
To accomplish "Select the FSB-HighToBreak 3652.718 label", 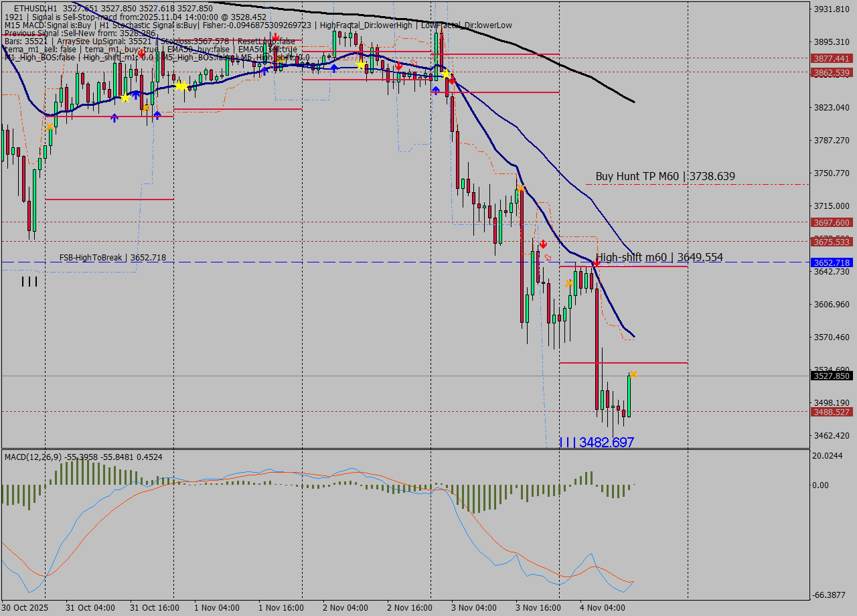I will click(112, 258).
